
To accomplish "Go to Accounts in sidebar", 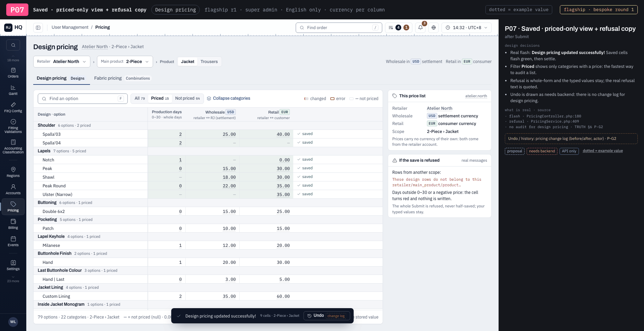I will [x=13, y=189].
